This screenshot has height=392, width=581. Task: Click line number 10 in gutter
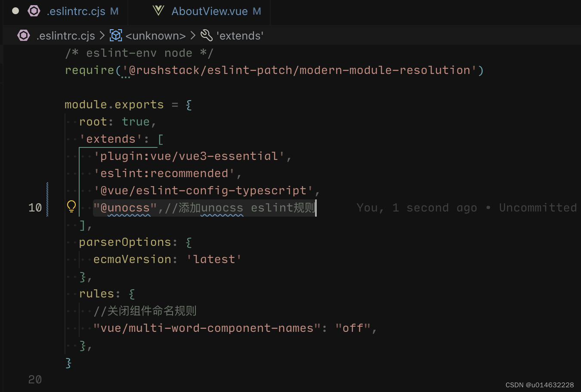(x=35, y=208)
